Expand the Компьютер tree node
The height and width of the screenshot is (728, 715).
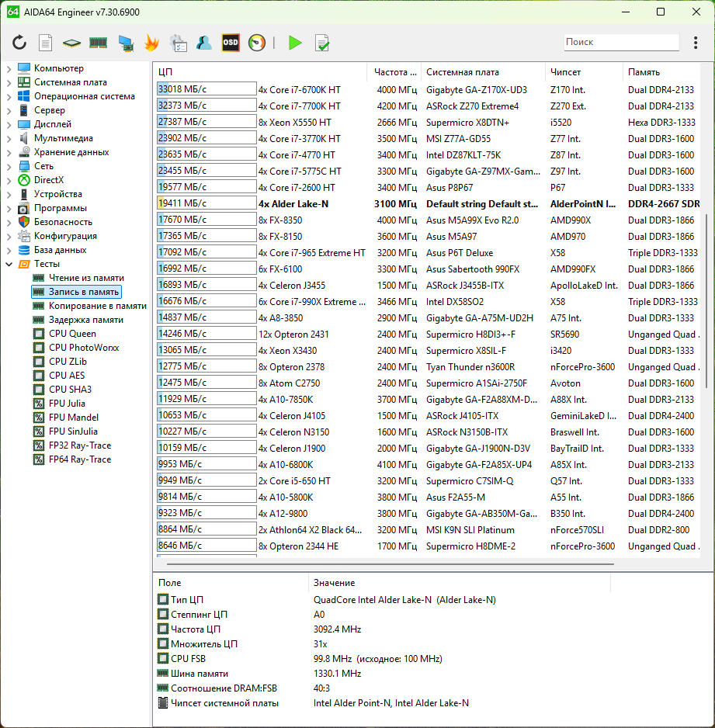click(x=9, y=68)
